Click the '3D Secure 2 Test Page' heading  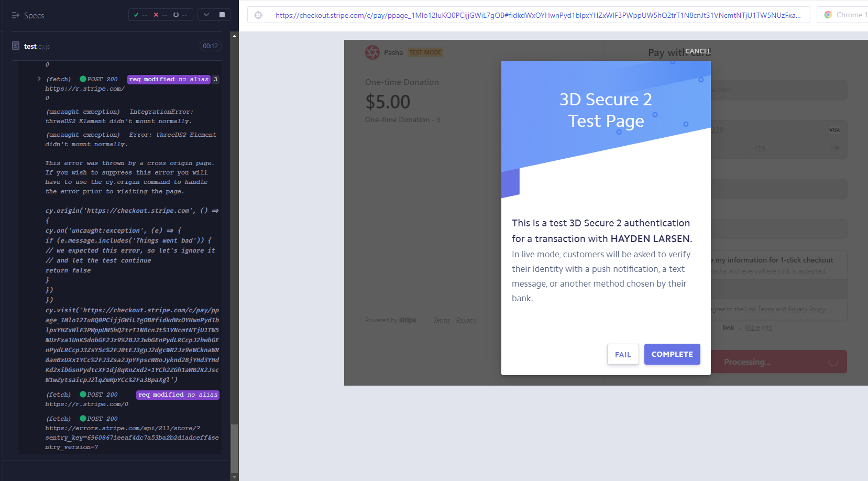pyautogui.click(x=606, y=110)
